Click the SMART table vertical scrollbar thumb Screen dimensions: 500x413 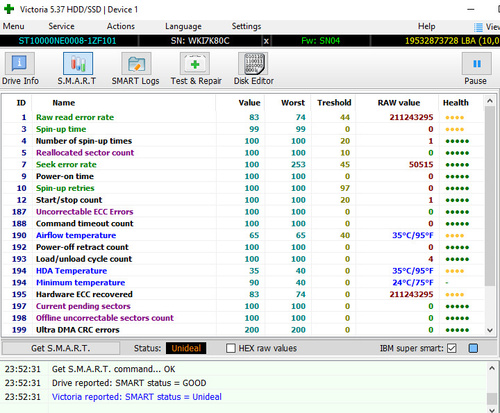(490, 197)
